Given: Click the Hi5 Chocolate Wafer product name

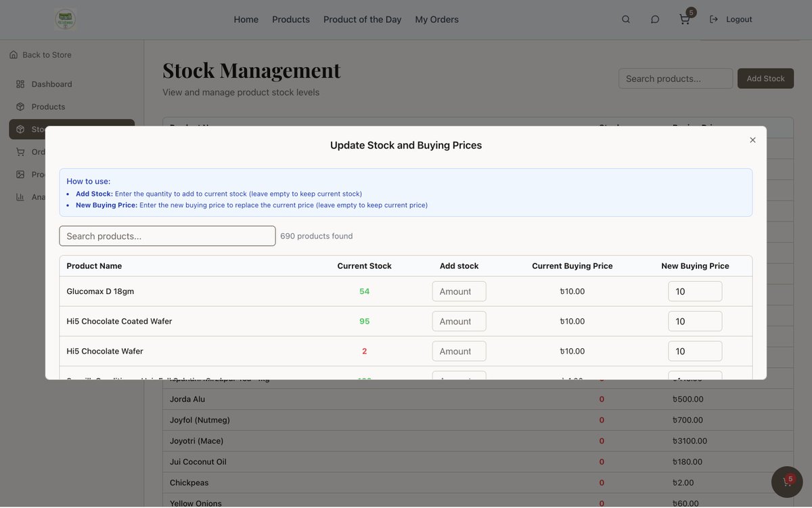Looking at the screenshot, I should (105, 351).
